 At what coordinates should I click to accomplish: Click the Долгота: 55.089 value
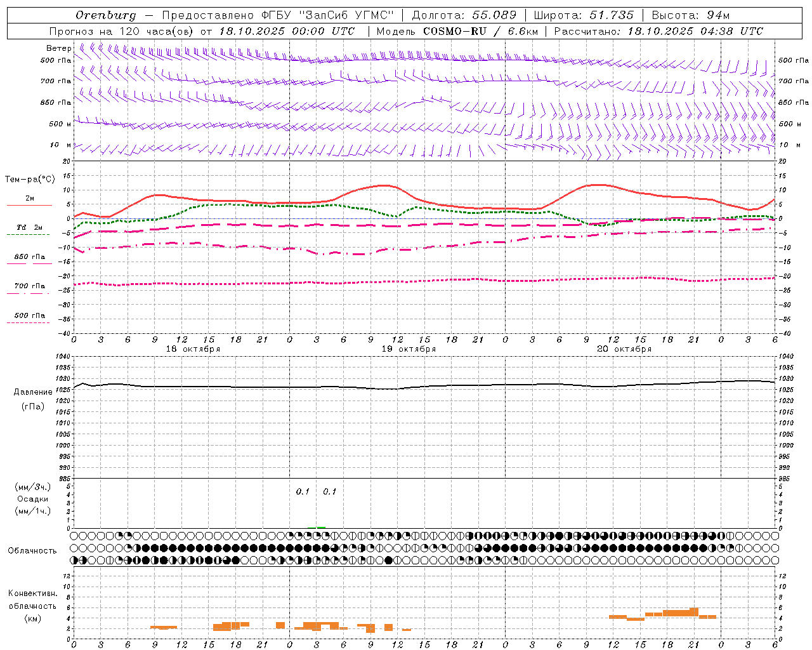[464, 15]
